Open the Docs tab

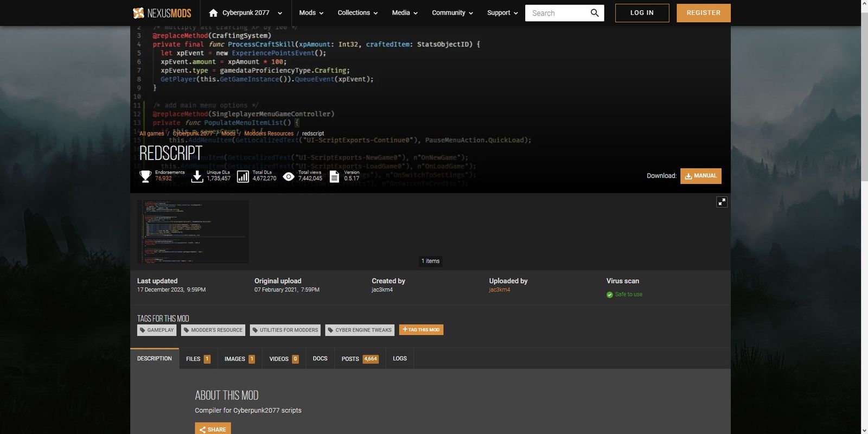point(320,359)
